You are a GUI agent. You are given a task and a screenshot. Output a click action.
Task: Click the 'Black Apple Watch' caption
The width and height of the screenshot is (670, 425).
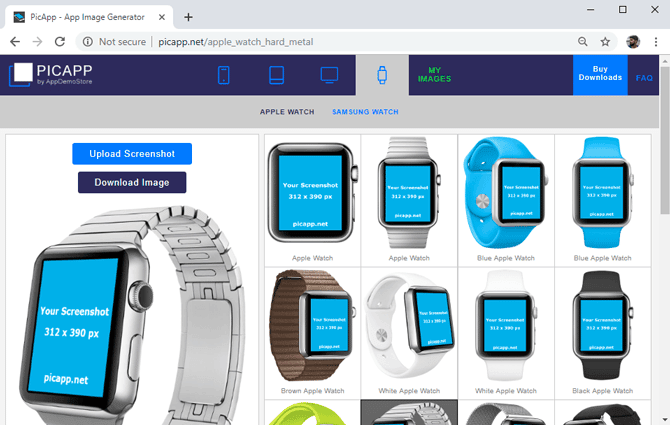[602, 391]
